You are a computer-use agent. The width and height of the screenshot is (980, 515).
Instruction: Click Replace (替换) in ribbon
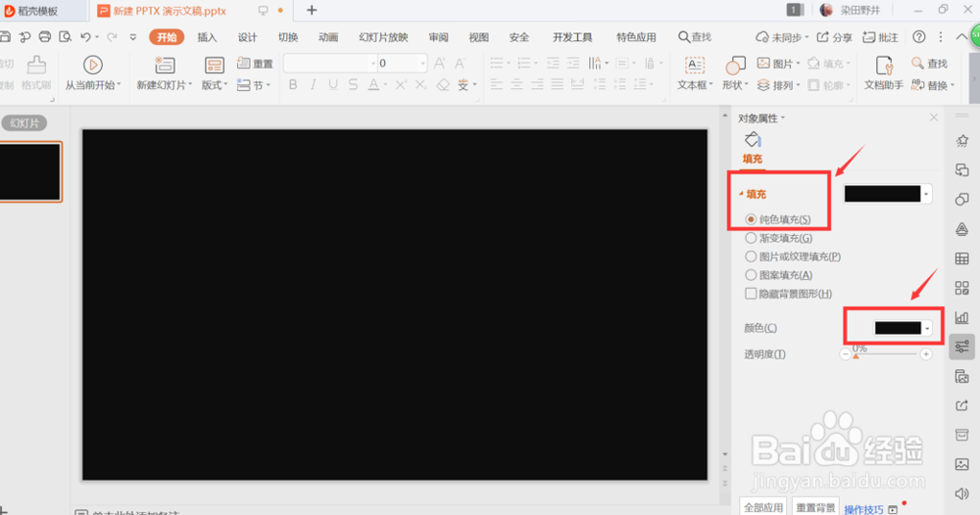(x=933, y=85)
